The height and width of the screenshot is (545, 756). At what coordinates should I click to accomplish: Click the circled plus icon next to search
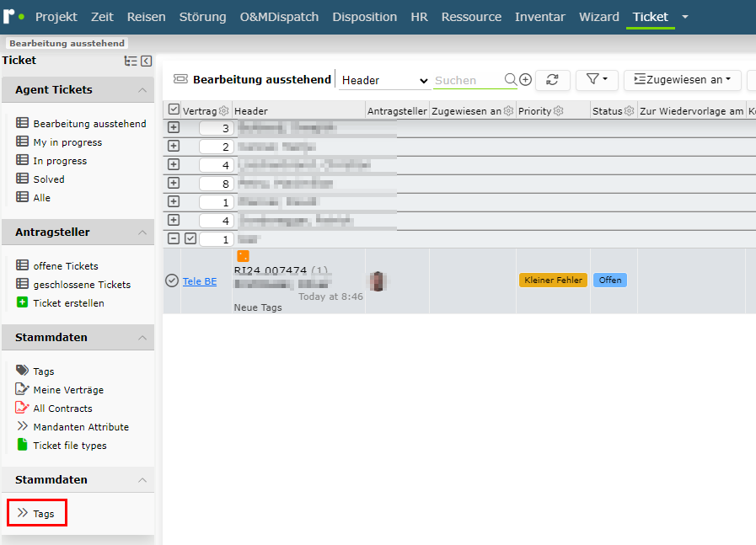pyautogui.click(x=526, y=79)
